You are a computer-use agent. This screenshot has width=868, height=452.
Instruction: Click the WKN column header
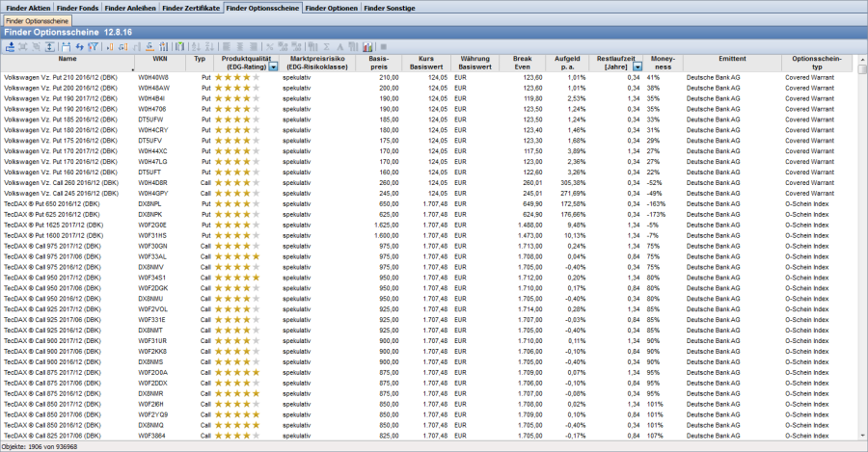pyautogui.click(x=160, y=58)
